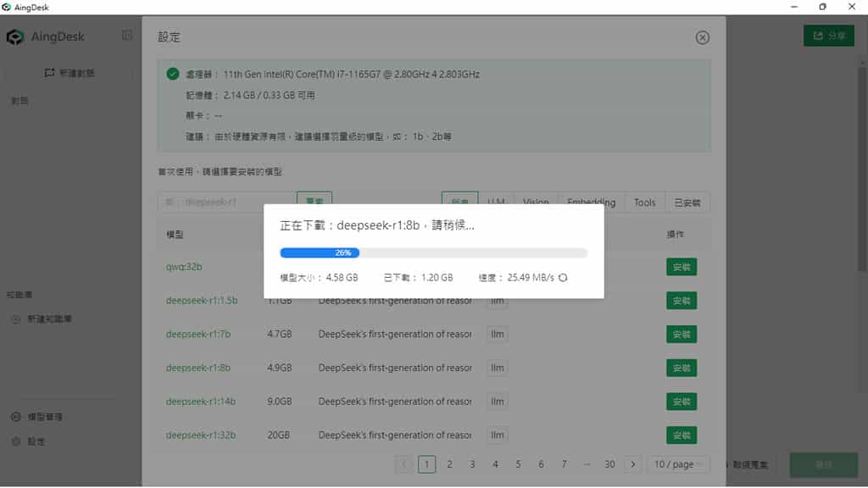Click the new conversation button in sidebar
Viewport: 868px width, 488px height.
[69, 73]
